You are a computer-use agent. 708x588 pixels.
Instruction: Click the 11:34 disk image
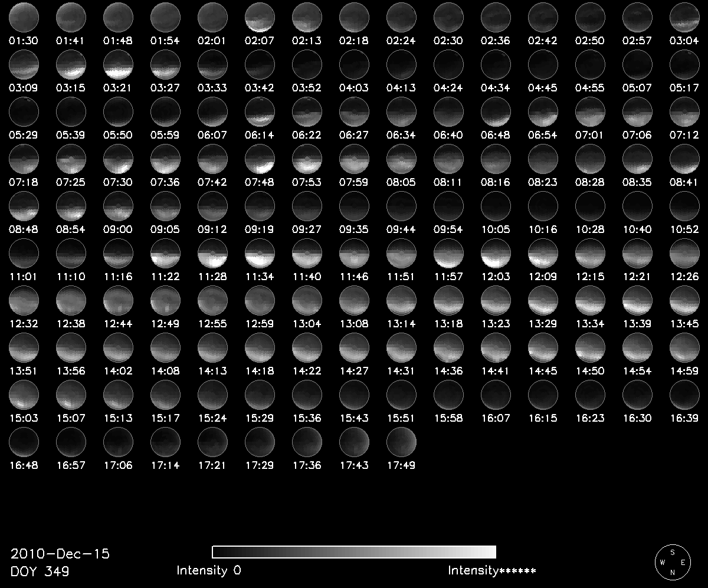pyautogui.click(x=260, y=253)
